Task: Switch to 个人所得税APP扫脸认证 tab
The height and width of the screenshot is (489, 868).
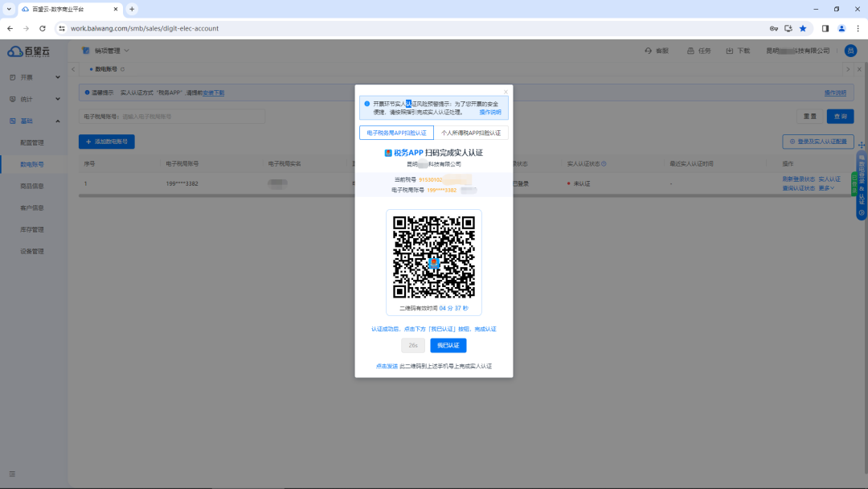Action: 471,133
